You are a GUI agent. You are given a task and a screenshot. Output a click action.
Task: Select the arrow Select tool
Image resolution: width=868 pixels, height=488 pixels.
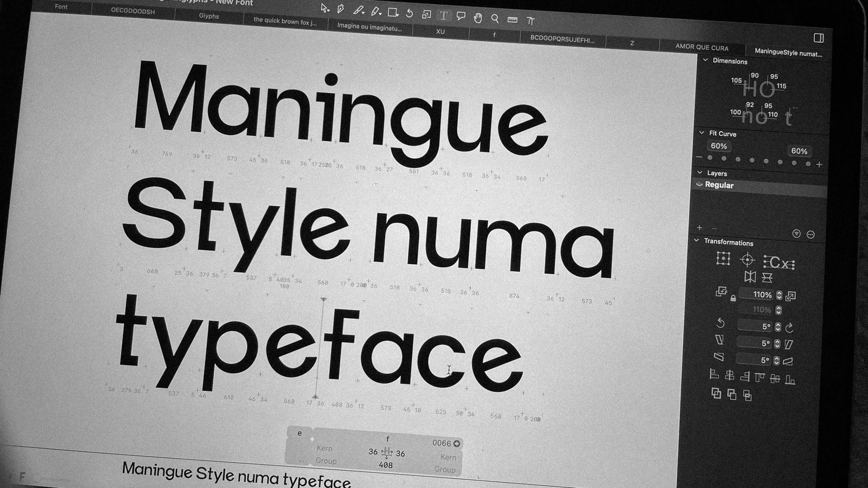[x=324, y=8]
